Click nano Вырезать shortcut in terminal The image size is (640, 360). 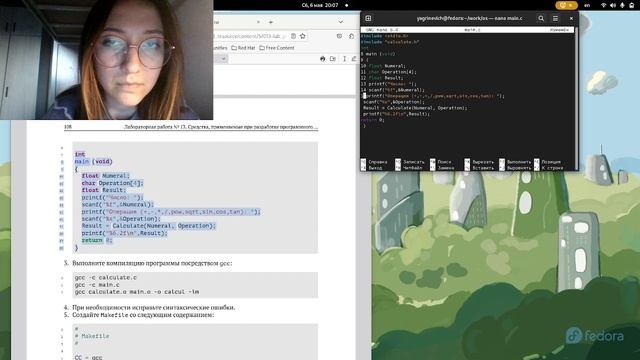tap(479, 162)
